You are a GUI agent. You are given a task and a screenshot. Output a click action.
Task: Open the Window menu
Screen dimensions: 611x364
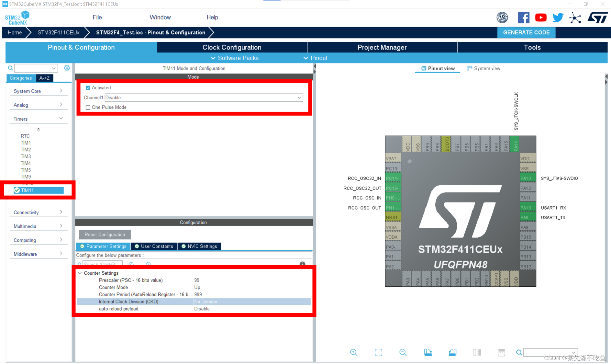(x=160, y=17)
